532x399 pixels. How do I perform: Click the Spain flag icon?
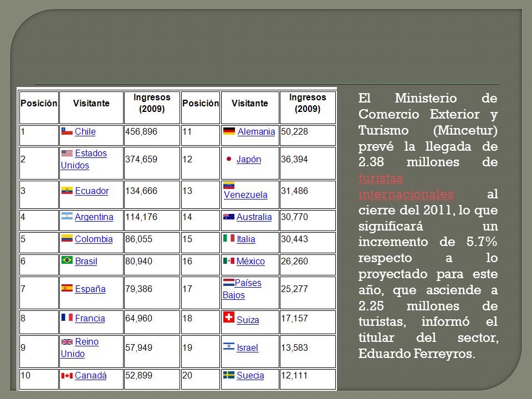click(67, 288)
